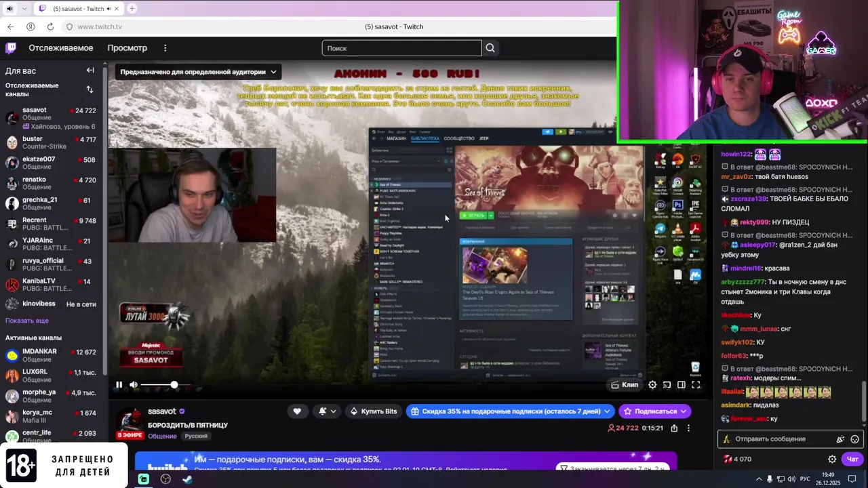
Task: Cast the stream with the cast icon
Action: click(x=667, y=384)
